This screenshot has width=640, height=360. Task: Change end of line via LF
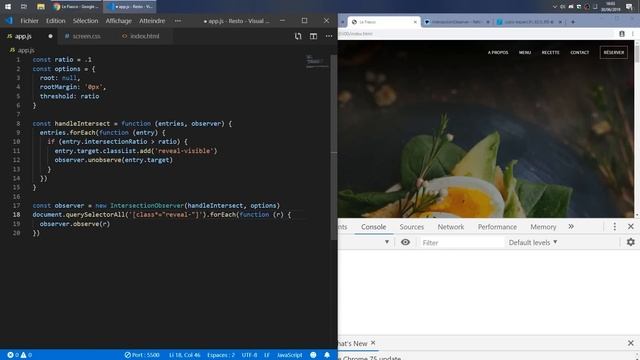(267, 355)
